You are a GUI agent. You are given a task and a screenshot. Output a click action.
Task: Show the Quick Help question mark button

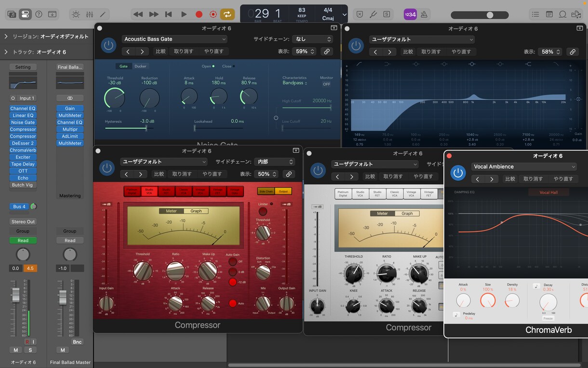pos(39,14)
